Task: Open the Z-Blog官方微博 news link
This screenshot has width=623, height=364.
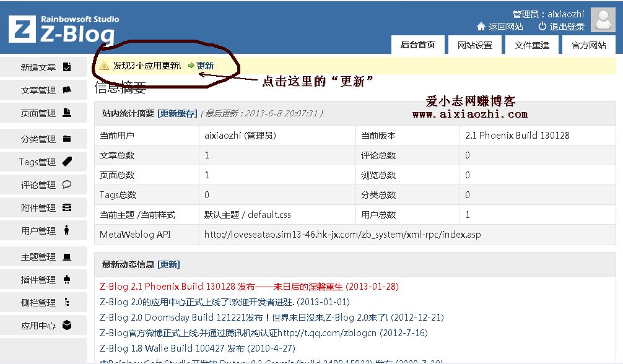Action: pyautogui.click(x=263, y=333)
